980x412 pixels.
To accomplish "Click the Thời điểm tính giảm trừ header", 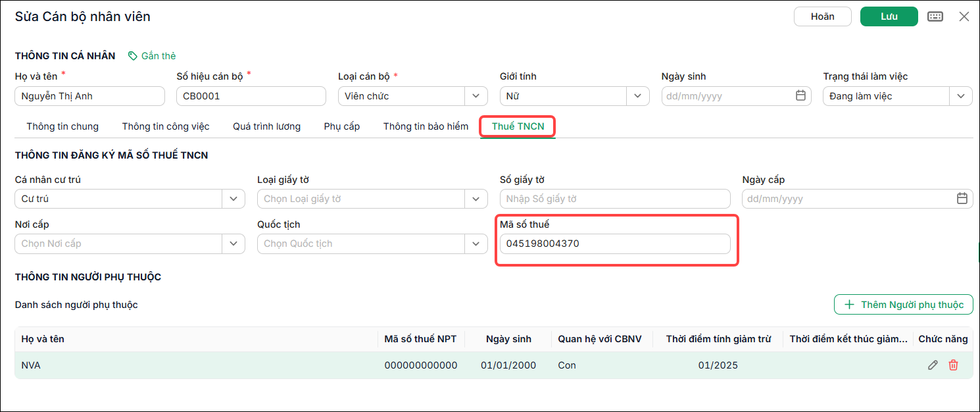I will [x=718, y=339].
